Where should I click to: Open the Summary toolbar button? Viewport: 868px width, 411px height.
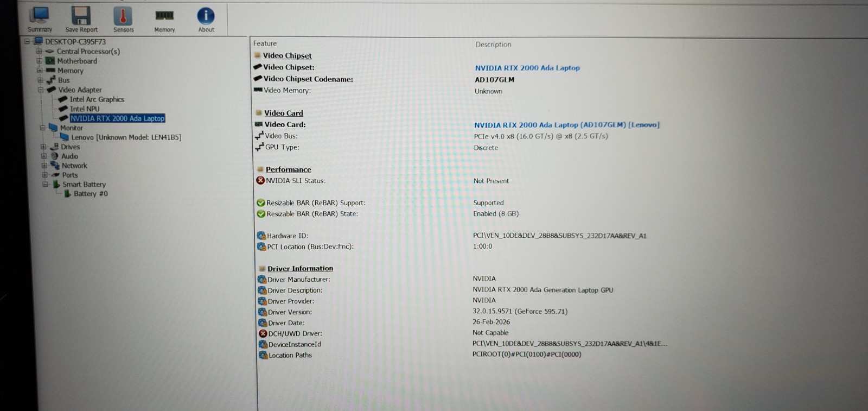pyautogui.click(x=40, y=20)
